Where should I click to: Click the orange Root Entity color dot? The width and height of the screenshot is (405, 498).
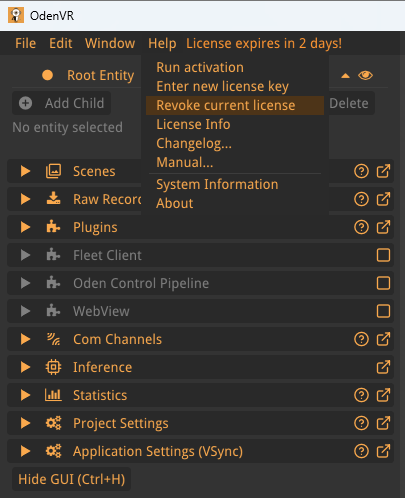[48, 75]
